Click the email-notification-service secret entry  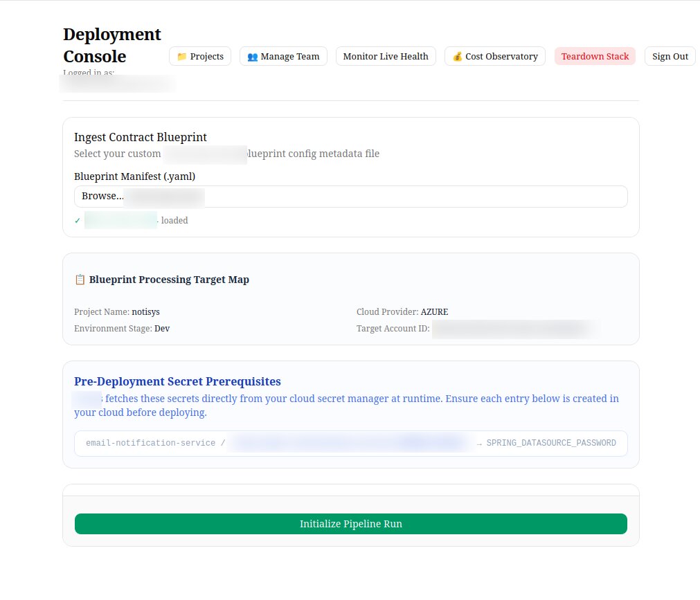[x=351, y=444]
